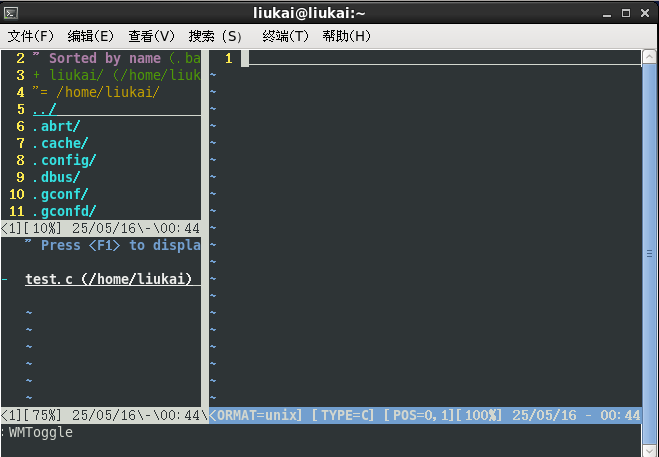Click the scrollbar down arrow

[649, 450]
